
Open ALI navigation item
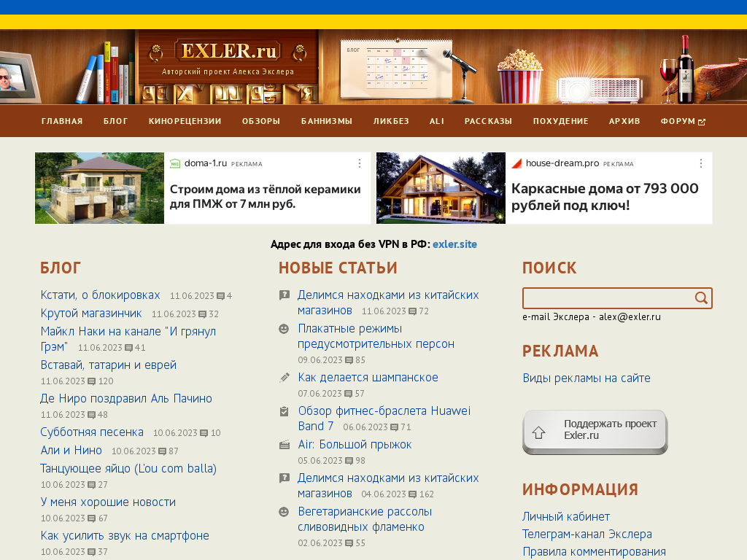tap(437, 122)
